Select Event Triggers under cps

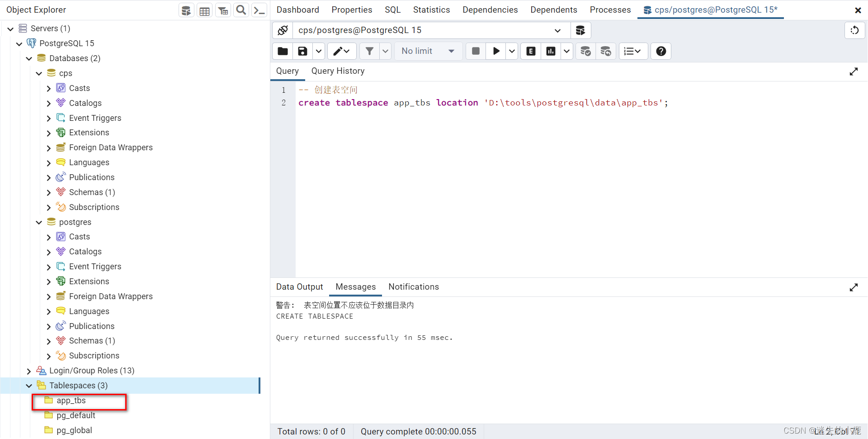click(95, 118)
